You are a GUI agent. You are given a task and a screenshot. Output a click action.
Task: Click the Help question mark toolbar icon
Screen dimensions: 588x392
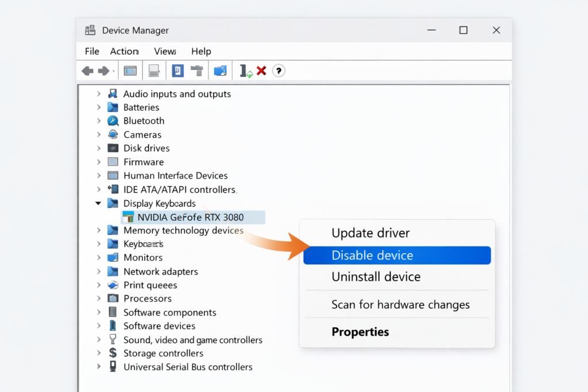coord(278,70)
